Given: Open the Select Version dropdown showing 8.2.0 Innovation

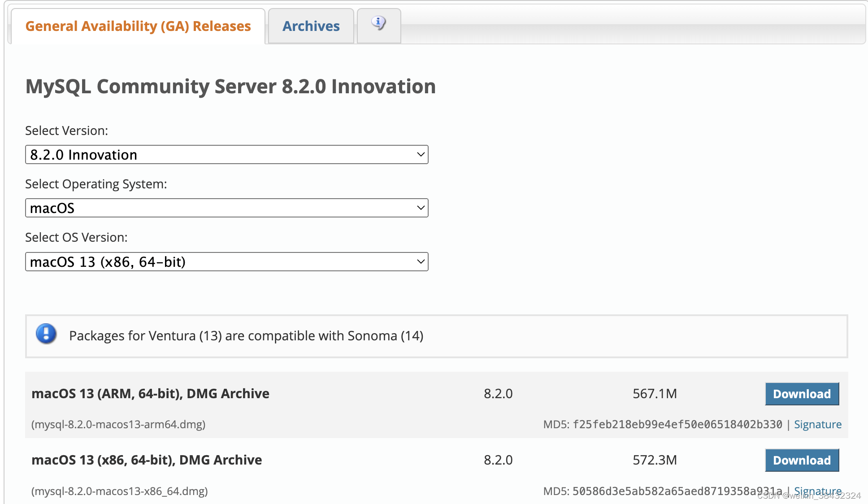Looking at the screenshot, I should click(x=227, y=155).
